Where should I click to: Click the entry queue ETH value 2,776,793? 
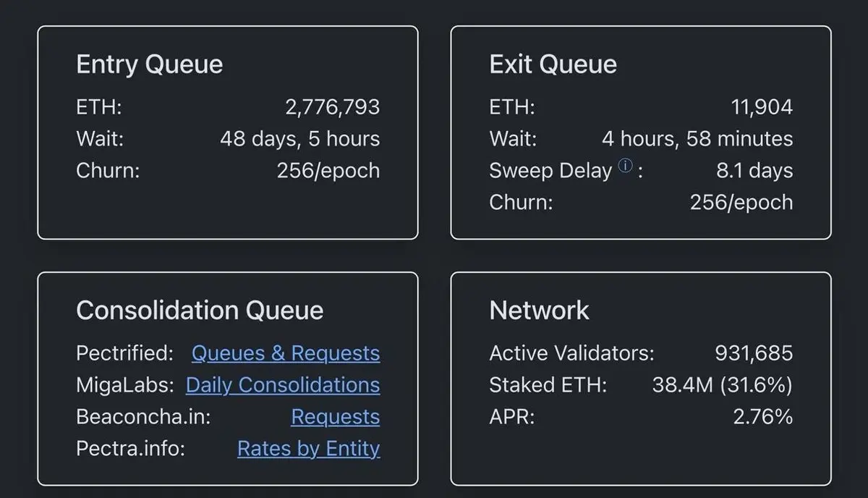pos(333,107)
